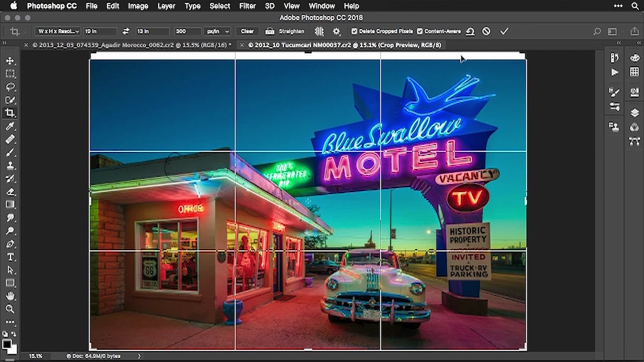Screen dimensions: 644x362
Task: Commit the crop with checkmark
Action: click(504, 31)
